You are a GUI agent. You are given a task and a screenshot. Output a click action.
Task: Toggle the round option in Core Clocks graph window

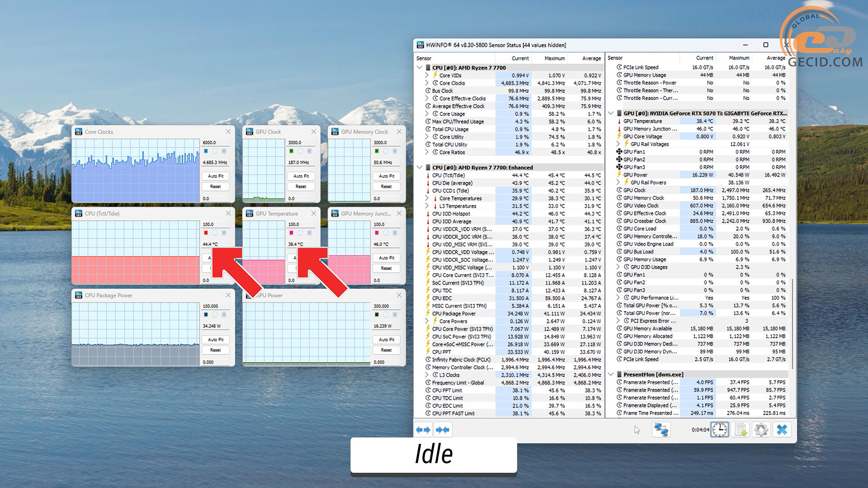tap(215, 151)
